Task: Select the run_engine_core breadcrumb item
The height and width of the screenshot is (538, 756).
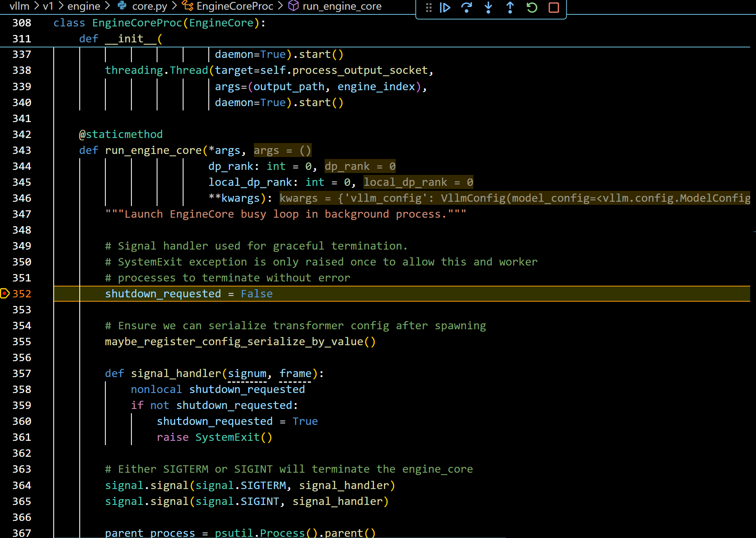Action: (342, 6)
